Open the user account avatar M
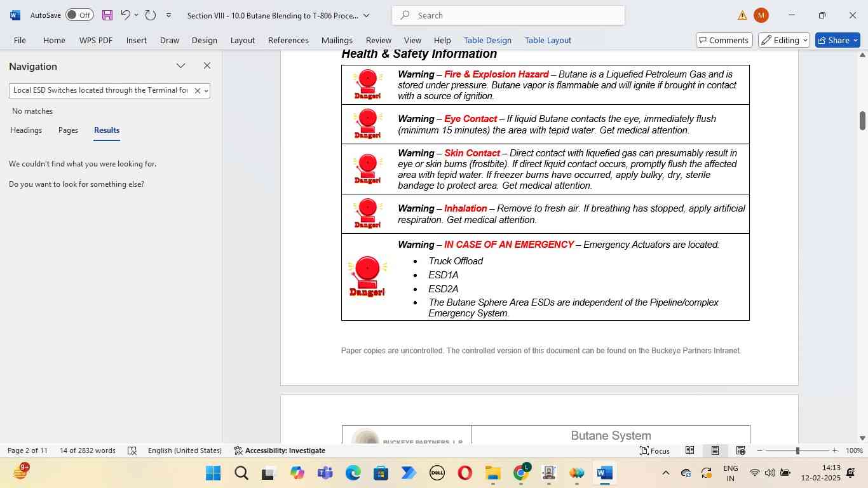 pos(761,15)
